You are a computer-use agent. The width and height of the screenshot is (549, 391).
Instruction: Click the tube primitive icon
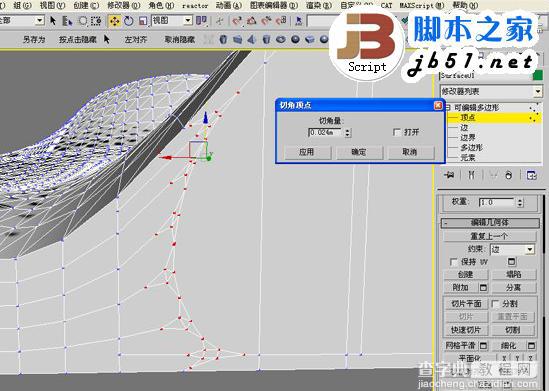point(266,39)
